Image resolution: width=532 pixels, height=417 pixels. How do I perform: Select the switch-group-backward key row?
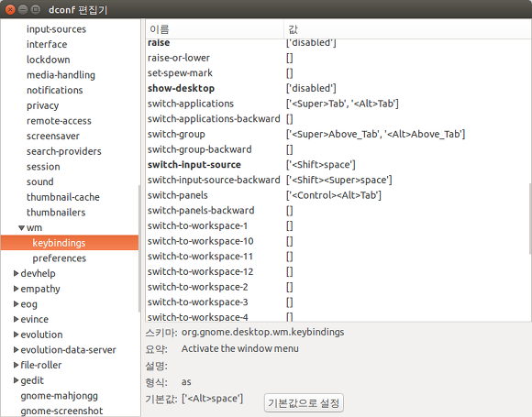pos(338,149)
